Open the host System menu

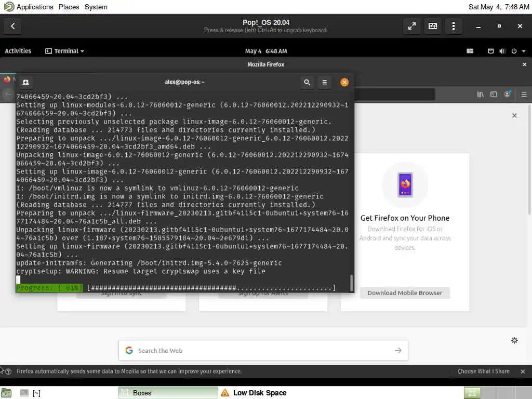point(96,7)
